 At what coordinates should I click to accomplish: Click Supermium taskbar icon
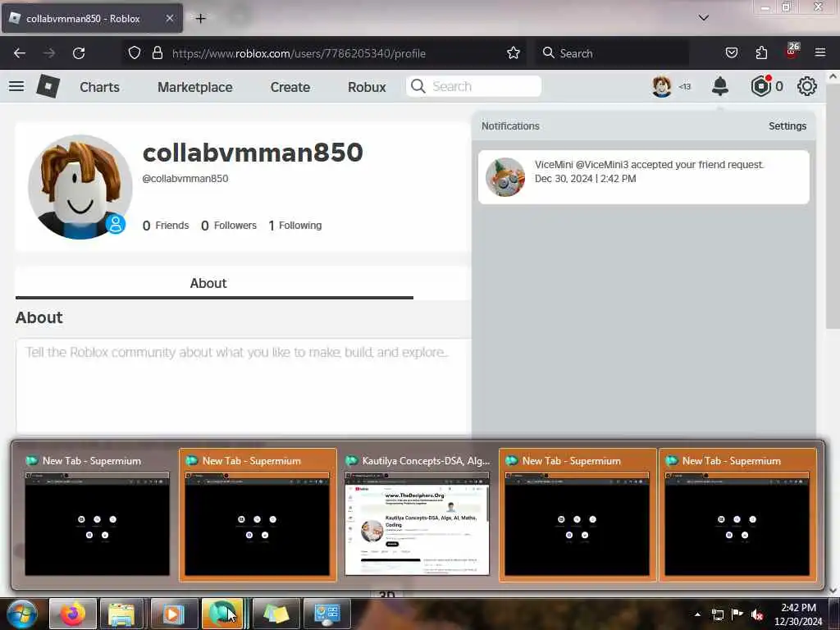pyautogui.click(x=222, y=614)
